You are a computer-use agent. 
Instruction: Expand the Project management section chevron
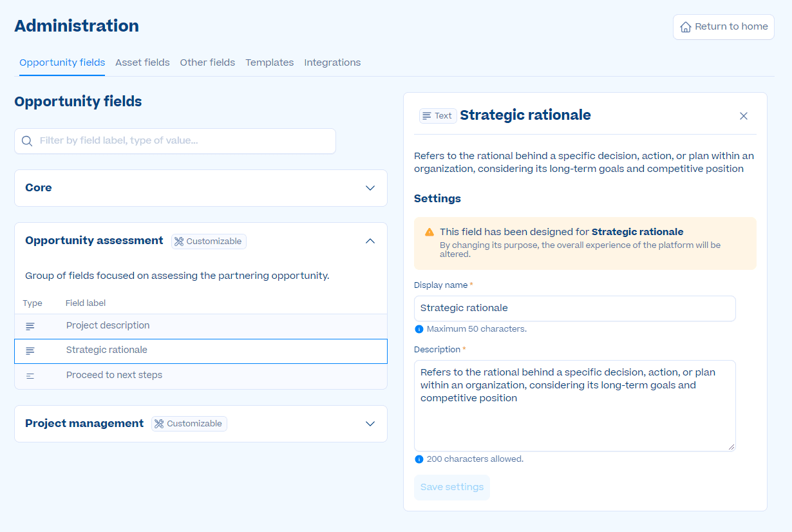pos(370,424)
